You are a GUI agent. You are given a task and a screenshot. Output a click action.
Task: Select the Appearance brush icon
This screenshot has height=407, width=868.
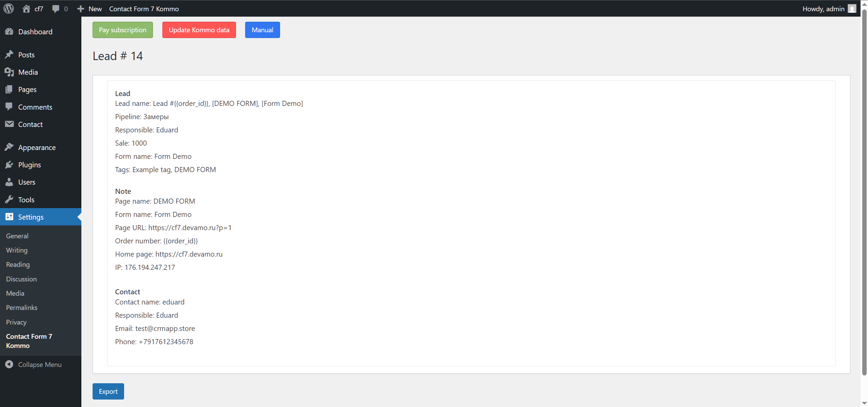[x=9, y=147]
